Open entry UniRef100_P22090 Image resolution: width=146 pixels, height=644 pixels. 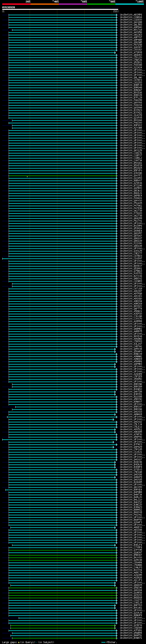point(131,244)
